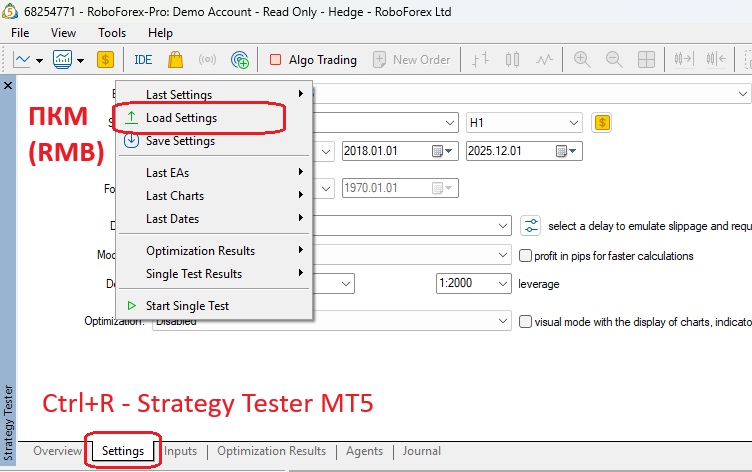Click the zoom out magnifier icon
752x472 pixels.
tap(614, 60)
